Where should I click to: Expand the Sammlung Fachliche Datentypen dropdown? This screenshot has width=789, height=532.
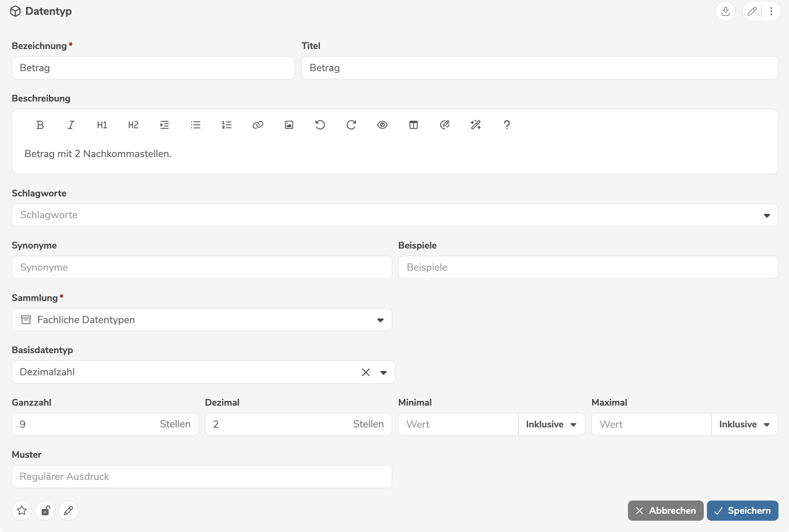380,320
